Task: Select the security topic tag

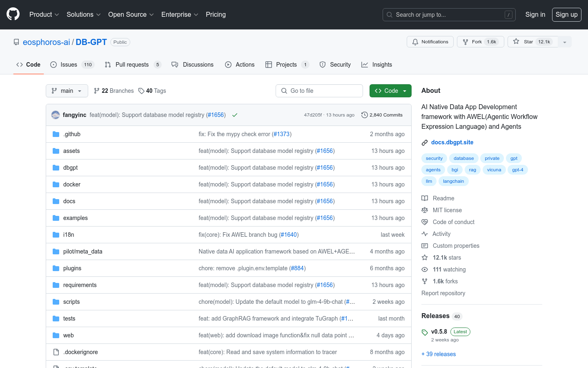Action: click(x=434, y=158)
